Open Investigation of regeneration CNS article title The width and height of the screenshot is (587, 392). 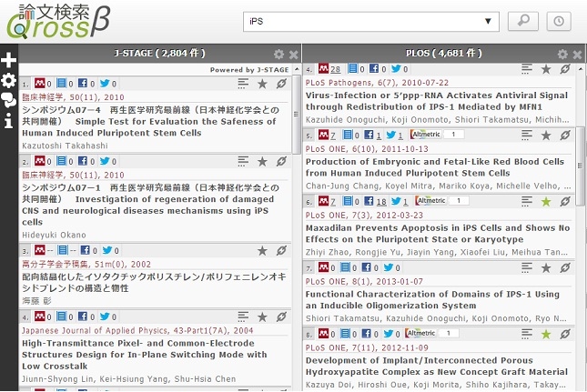[x=150, y=205]
